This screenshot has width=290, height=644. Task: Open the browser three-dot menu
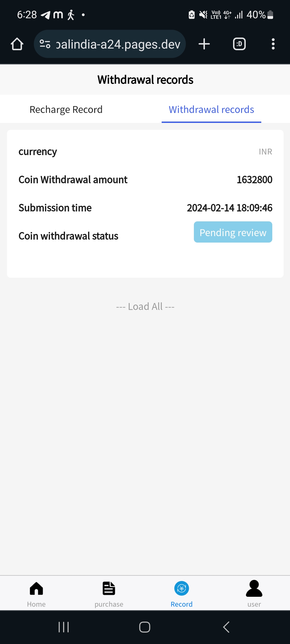(273, 44)
